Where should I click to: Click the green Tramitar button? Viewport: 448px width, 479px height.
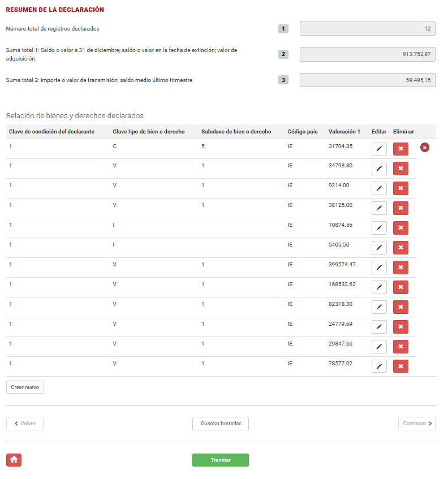pyautogui.click(x=220, y=460)
